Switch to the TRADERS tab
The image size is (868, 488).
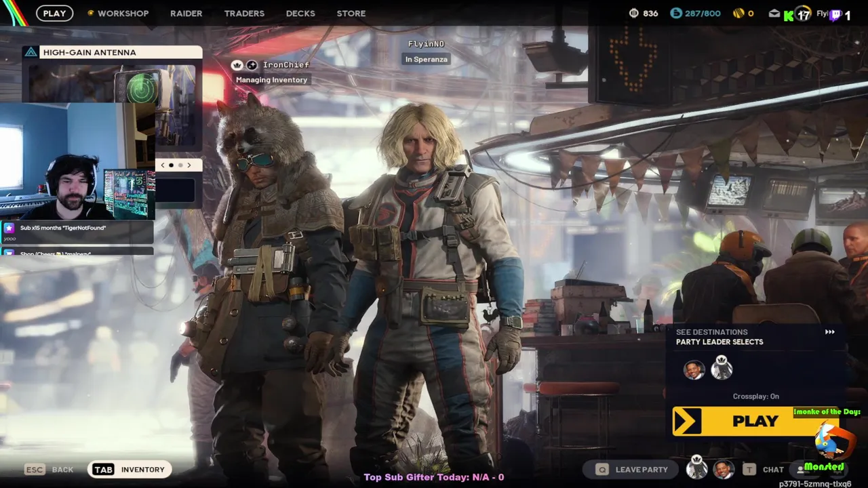tap(244, 13)
